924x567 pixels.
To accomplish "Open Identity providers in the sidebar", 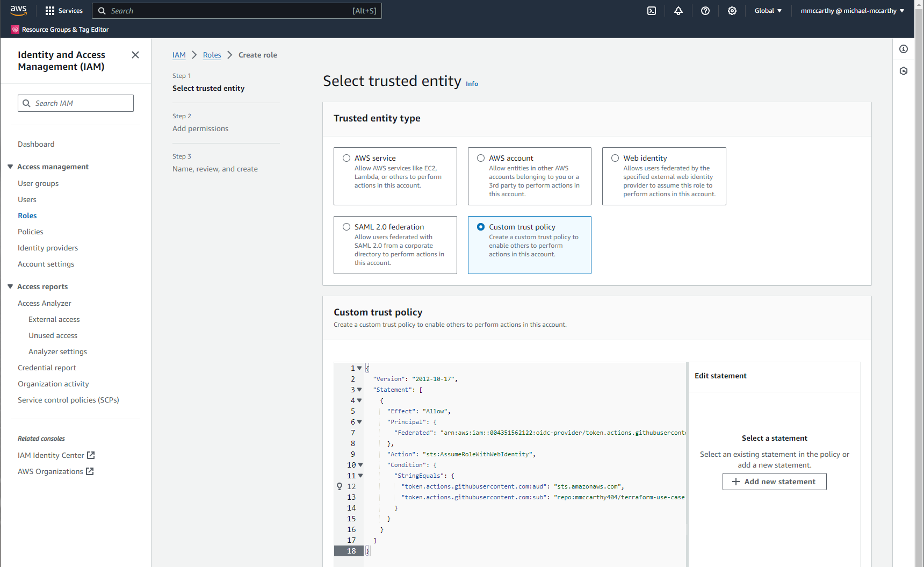I will [x=48, y=248].
